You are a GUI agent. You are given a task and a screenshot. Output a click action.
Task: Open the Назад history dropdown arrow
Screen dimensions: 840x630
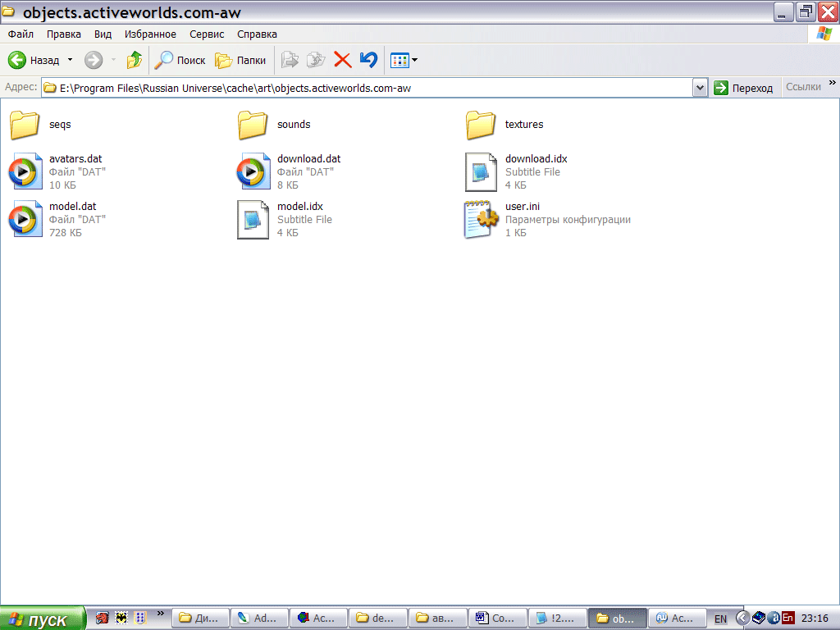(71, 60)
